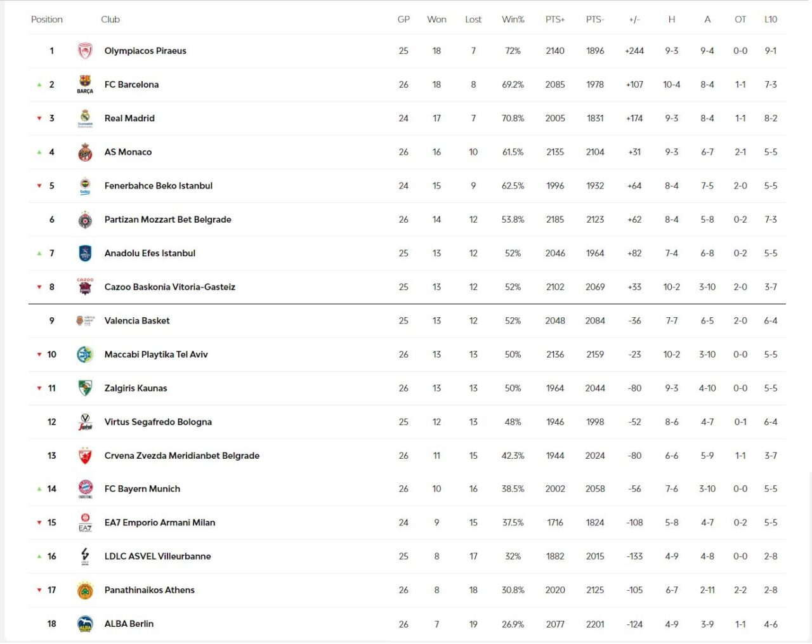This screenshot has height=644, width=812.
Task: Sort standings by Won column header
Action: 436,20
